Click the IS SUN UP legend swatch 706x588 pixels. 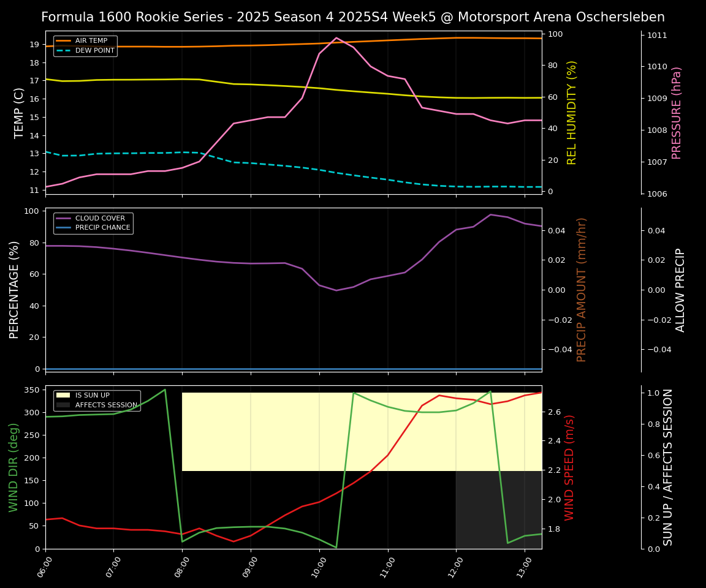(x=64, y=396)
